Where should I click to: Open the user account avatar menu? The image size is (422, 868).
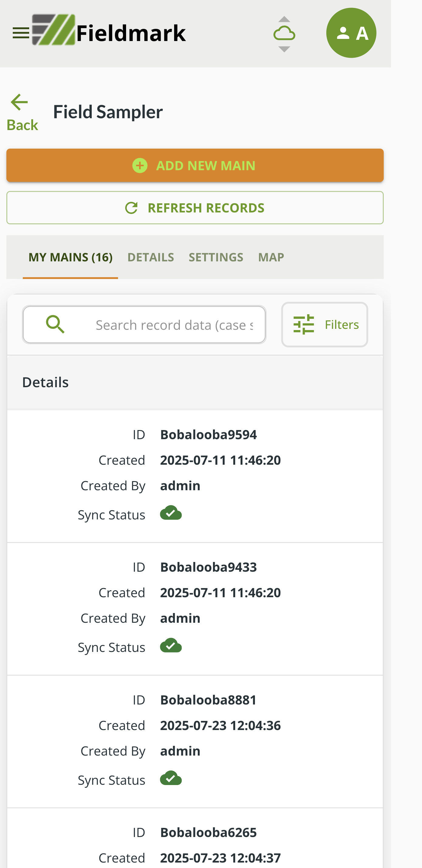[x=351, y=33]
